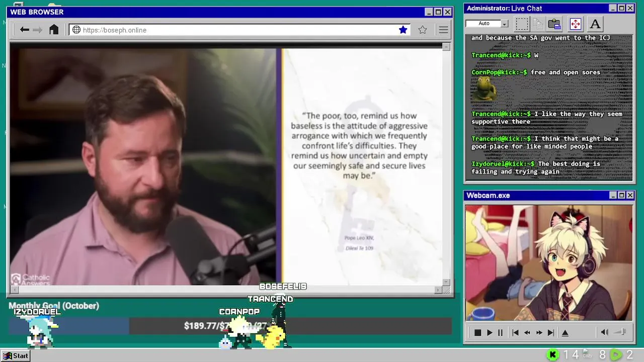644x362 pixels.
Task: Click the CORNPOP name label
Action: click(239, 312)
